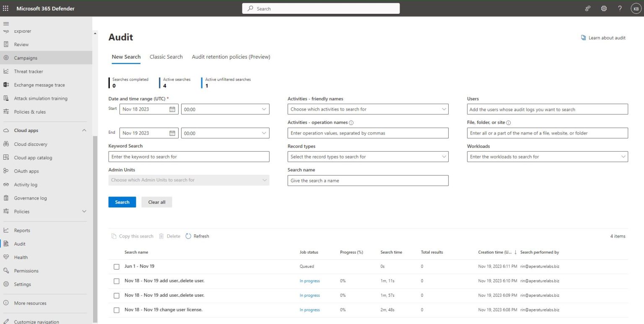
Task: Click the Settings gear icon in sidebar
Action: 6,284
